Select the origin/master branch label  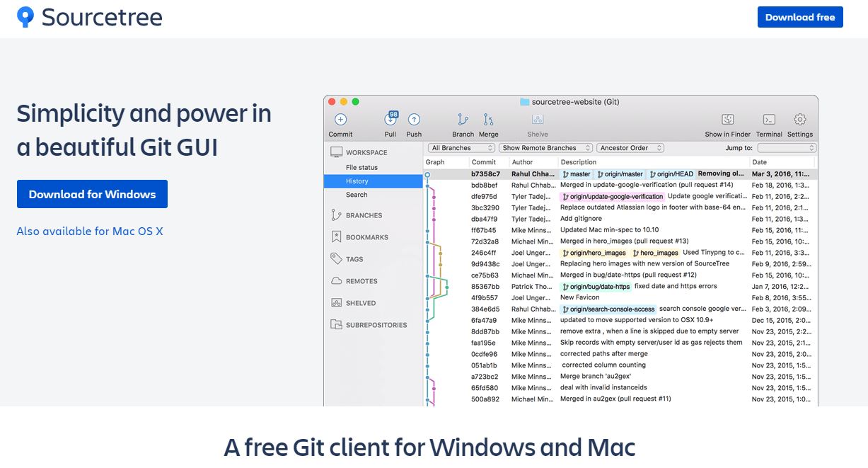click(620, 174)
